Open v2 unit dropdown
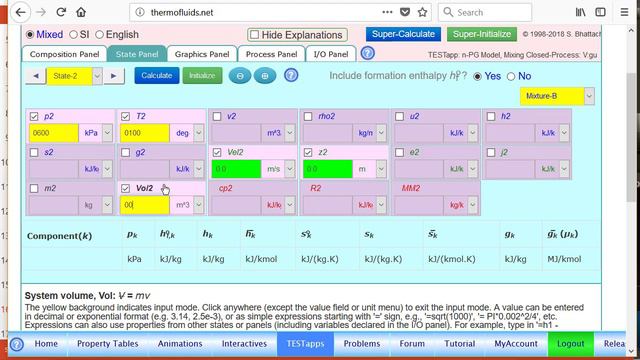640x360 pixels. point(290,133)
